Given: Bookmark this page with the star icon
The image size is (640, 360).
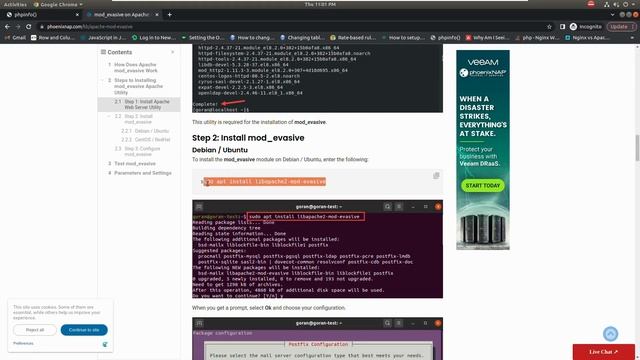Looking at the screenshot, I should click(x=549, y=27).
